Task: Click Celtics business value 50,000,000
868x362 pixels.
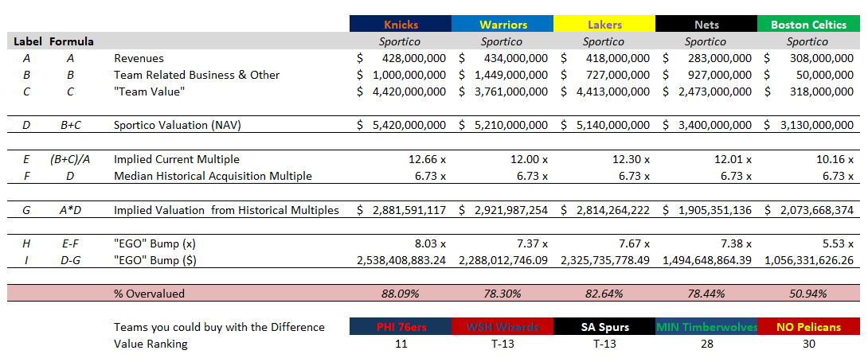Action: (826, 75)
